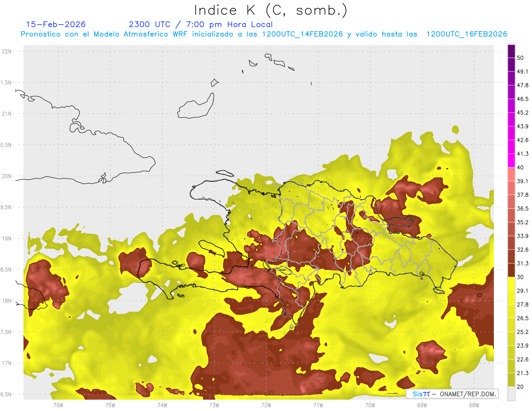Pick the magenta swatch between 40 and 41.3

tap(511, 160)
